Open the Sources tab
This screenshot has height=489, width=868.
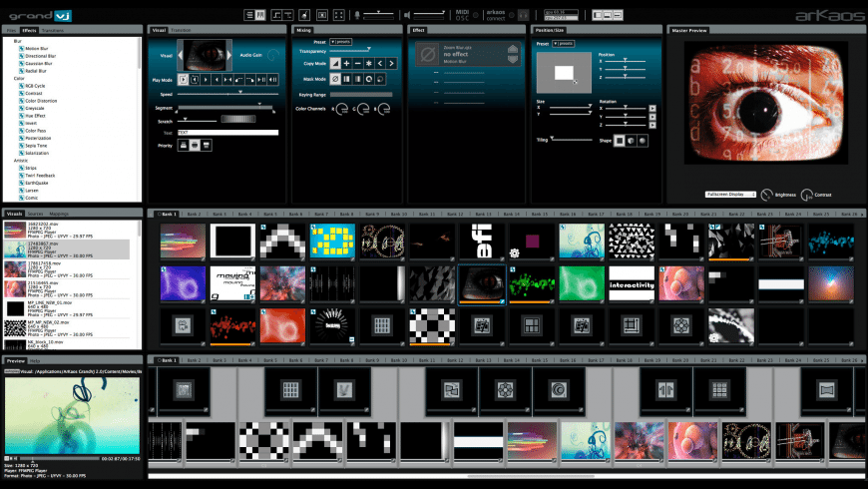(x=36, y=214)
